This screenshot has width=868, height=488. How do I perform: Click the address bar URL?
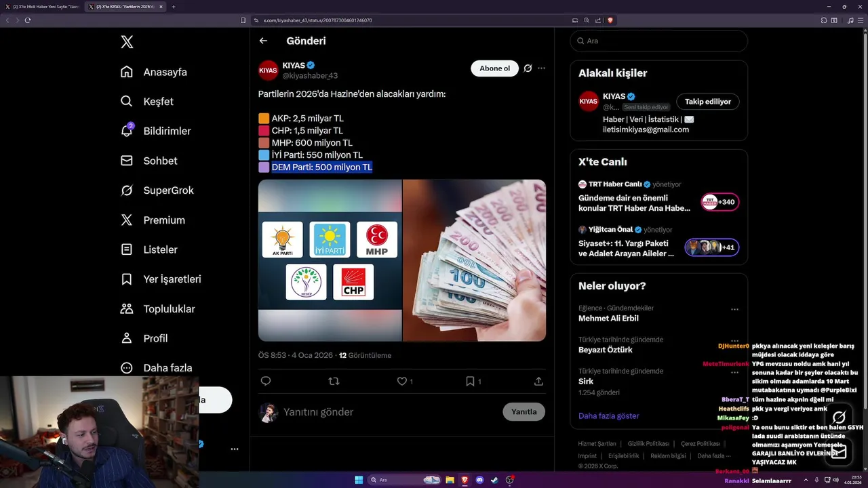317,20
